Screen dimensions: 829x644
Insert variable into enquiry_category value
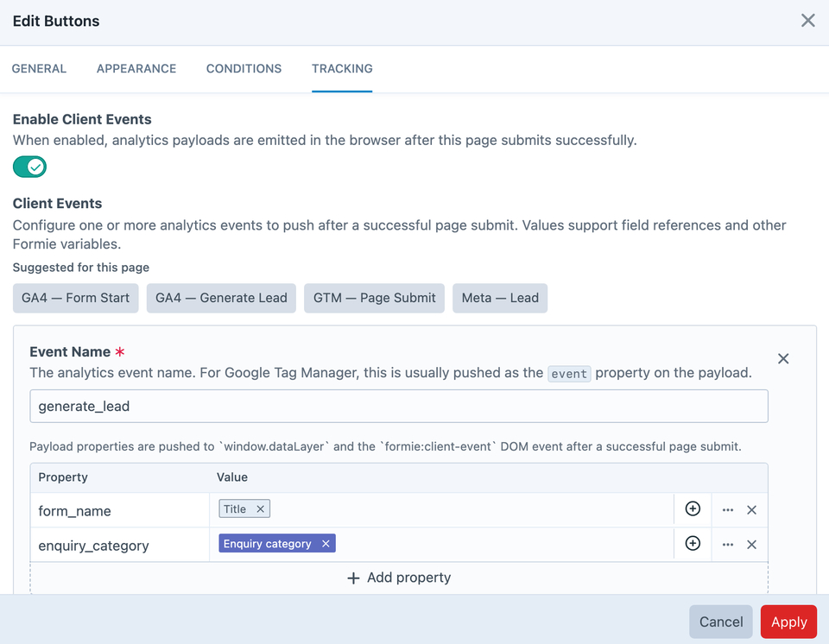693,544
